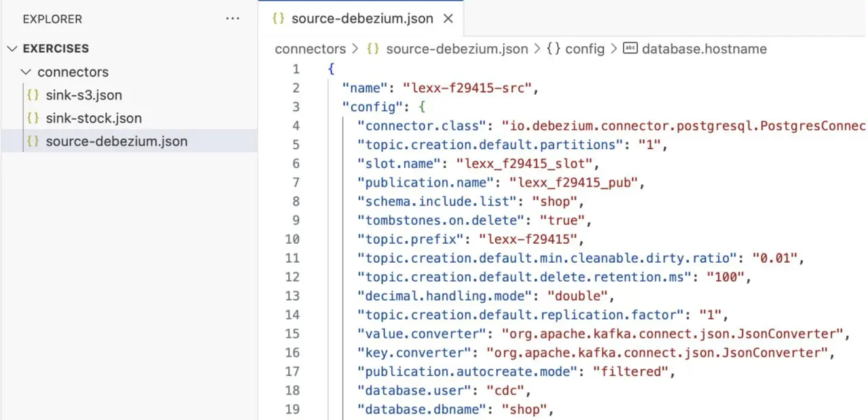Click "publication.autocreate.mode" key
Screen dimensions: 868x420
(x=467, y=372)
